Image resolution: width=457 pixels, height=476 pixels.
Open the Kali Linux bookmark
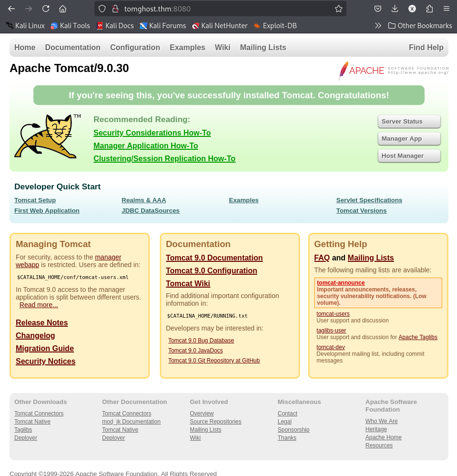tap(25, 26)
